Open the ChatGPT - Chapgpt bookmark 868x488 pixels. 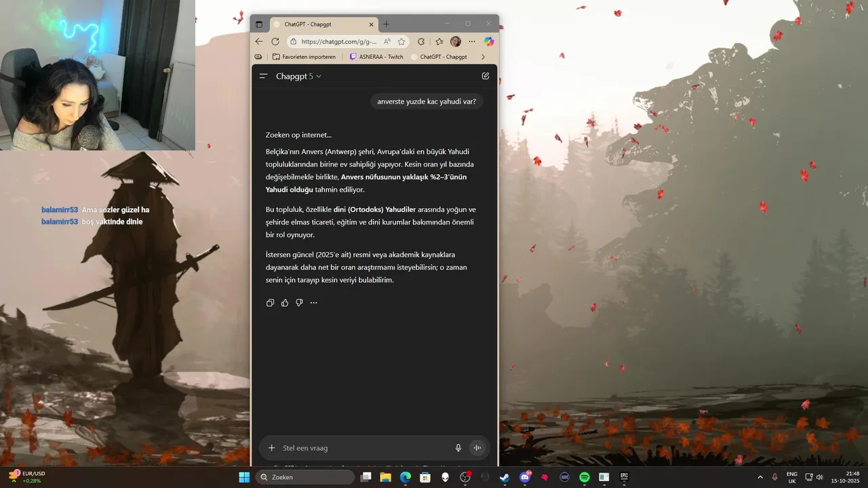pos(439,57)
